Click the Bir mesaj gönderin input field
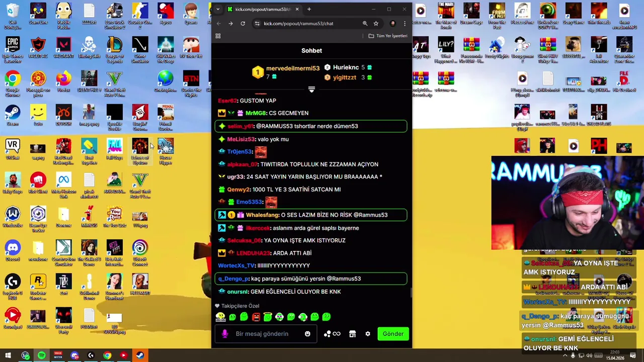644x362 pixels. pos(267,334)
